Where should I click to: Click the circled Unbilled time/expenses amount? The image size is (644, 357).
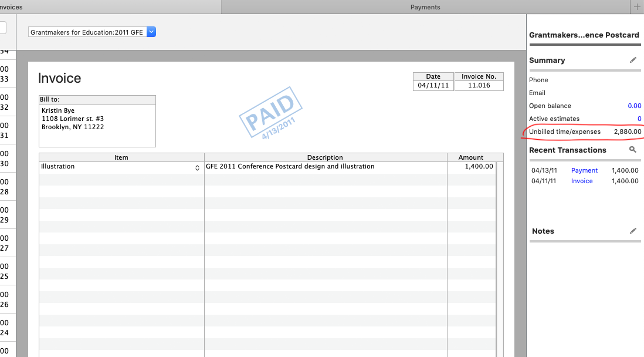[x=627, y=132]
